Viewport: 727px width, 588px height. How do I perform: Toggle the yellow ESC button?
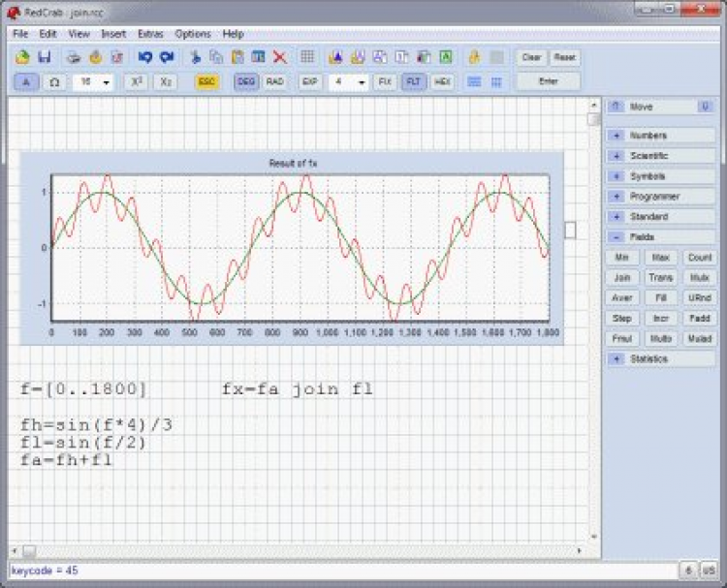point(206,82)
